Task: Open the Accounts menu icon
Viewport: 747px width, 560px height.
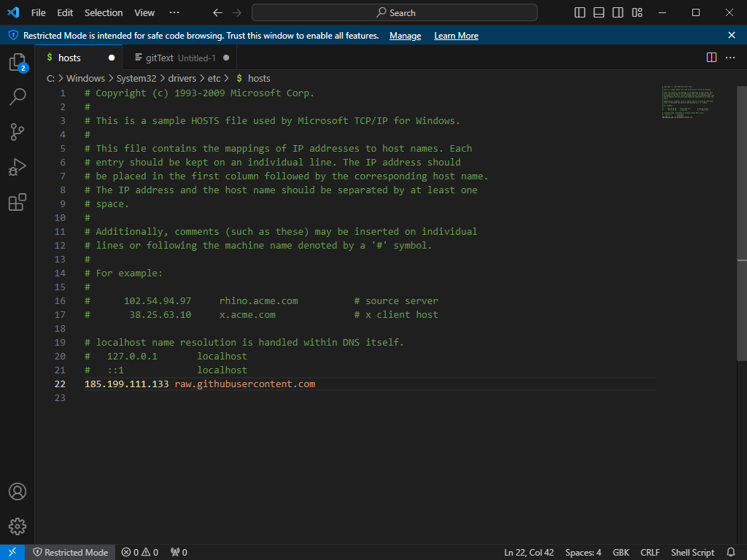Action: 18,491
